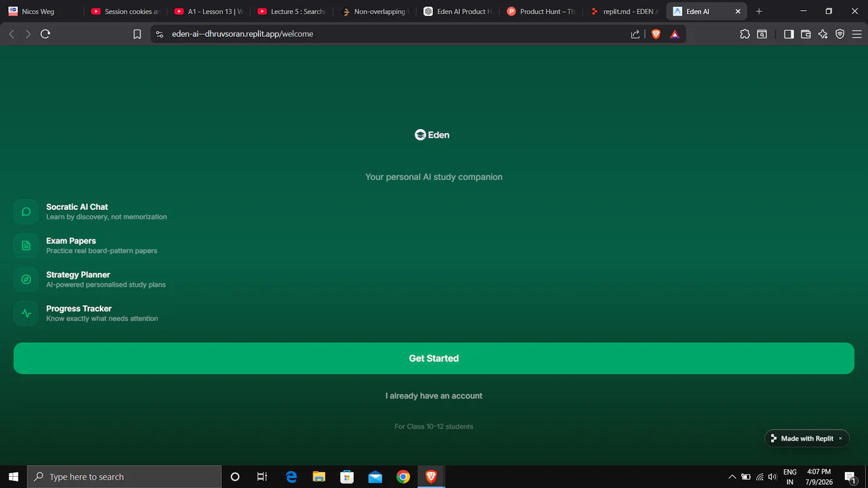Click the Exam Papers document icon

tap(26, 246)
